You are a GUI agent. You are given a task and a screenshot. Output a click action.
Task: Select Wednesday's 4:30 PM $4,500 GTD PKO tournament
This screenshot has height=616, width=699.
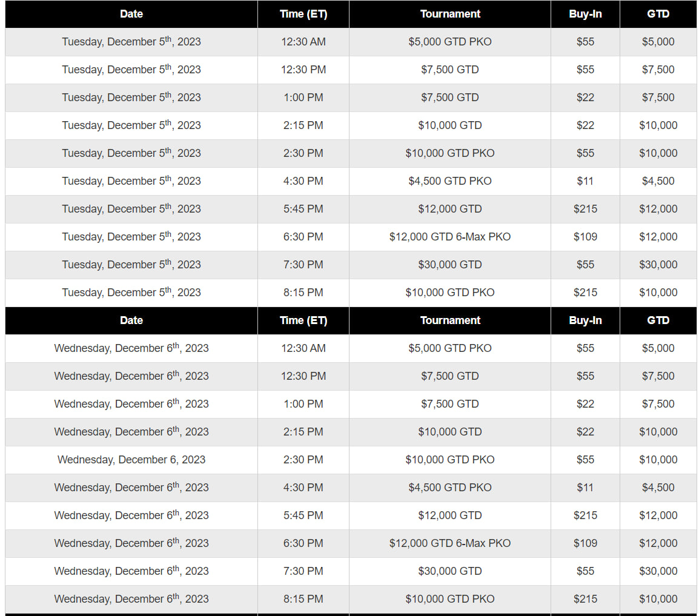point(450,488)
